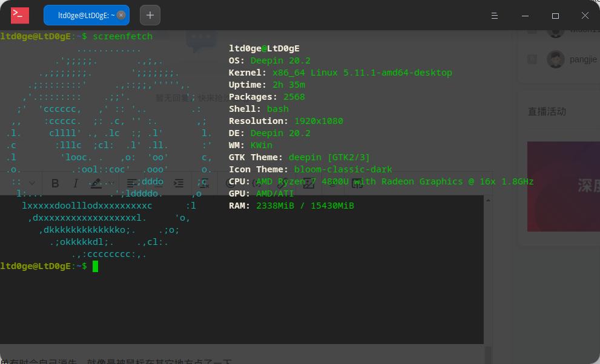Click Packages value 2568
The width and height of the screenshot is (600, 364).
tap(294, 97)
